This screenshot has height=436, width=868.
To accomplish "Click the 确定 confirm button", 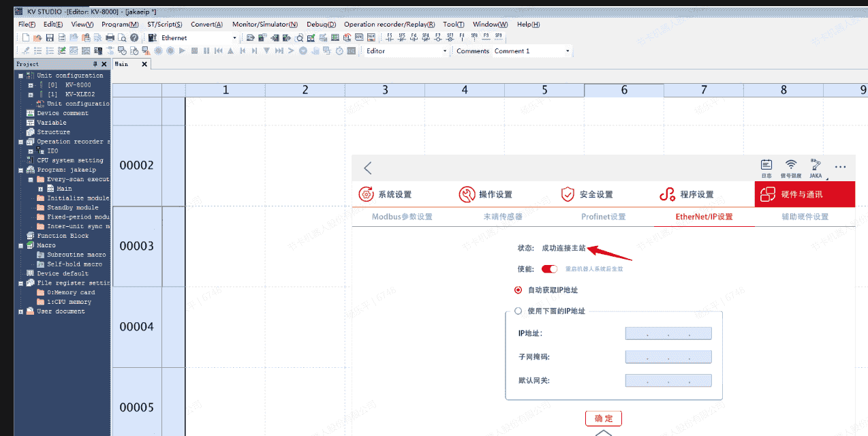I will click(603, 418).
